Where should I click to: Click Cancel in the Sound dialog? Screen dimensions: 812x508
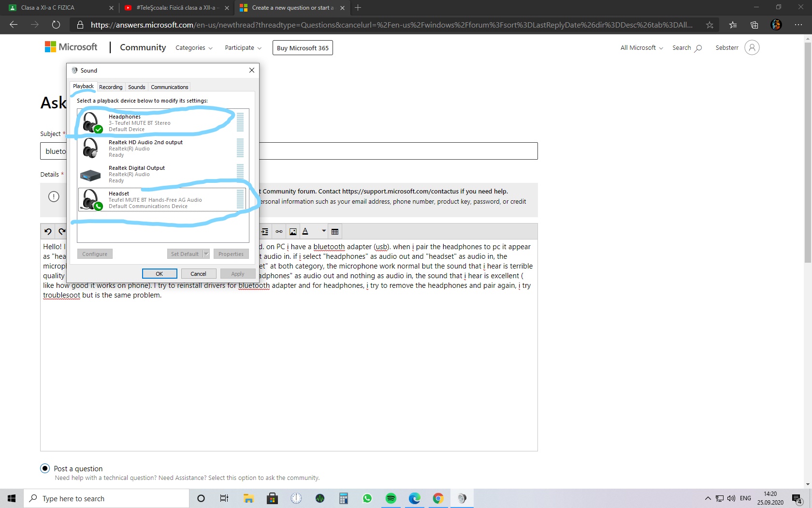pyautogui.click(x=198, y=274)
